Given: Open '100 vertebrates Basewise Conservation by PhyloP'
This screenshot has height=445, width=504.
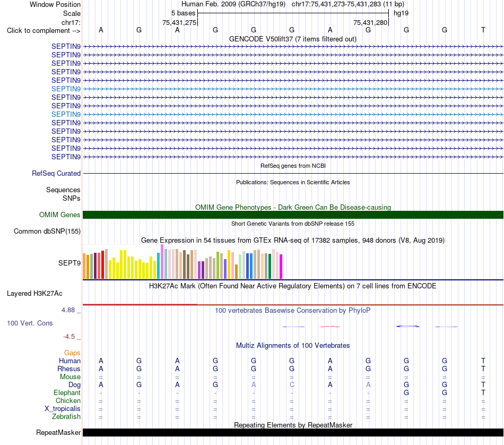Looking at the screenshot, I should click(x=292, y=311).
